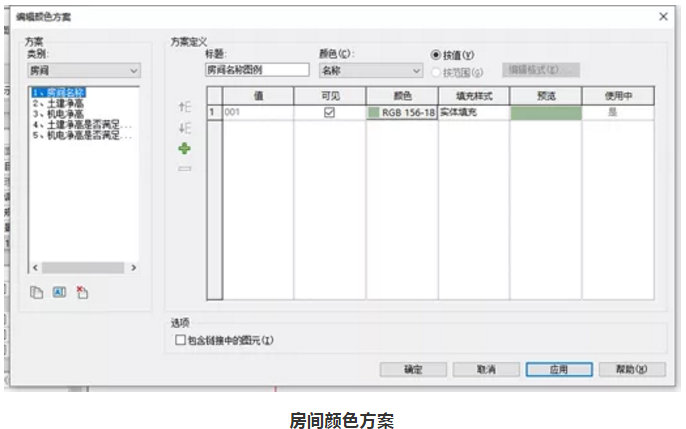686x429 pixels.
Task: Click the 实体填充 fill pattern cell
Action: (474, 113)
